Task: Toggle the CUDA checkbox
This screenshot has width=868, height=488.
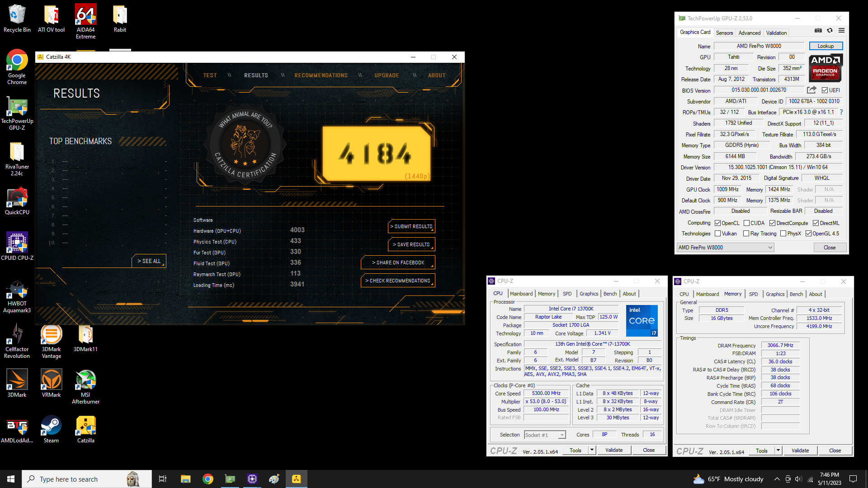Action: [746, 223]
